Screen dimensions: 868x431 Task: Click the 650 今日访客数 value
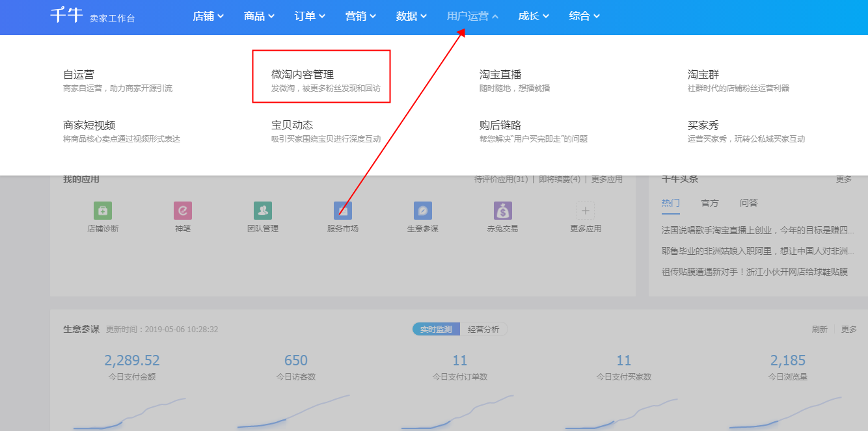pos(296,360)
